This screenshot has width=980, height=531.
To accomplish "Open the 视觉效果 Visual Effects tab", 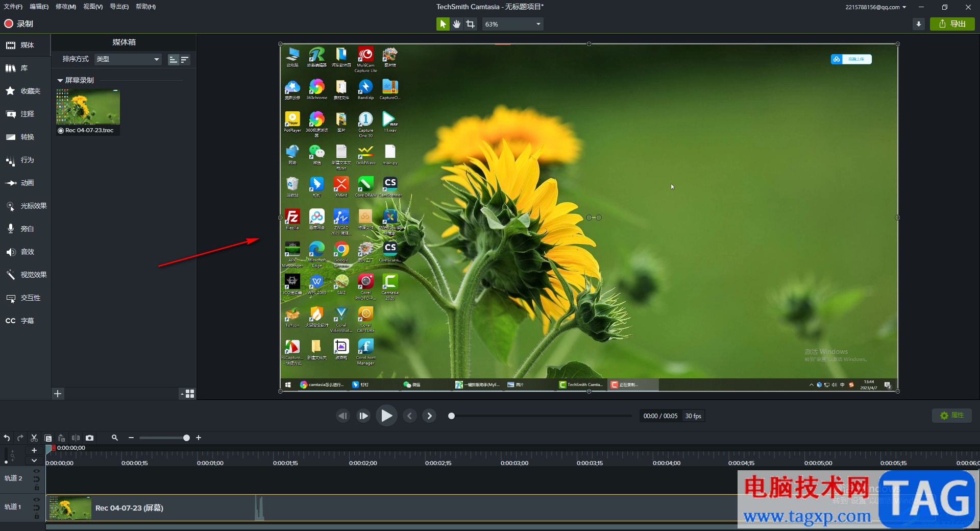I will tap(25, 275).
